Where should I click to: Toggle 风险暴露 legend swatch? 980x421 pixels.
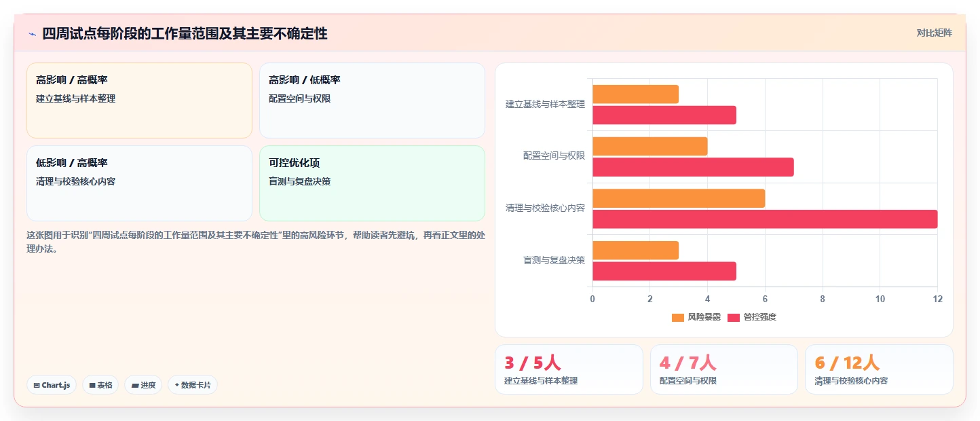click(678, 317)
